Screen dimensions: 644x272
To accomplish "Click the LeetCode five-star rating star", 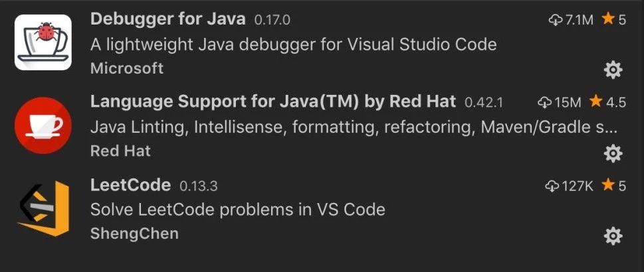I will click(607, 185).
